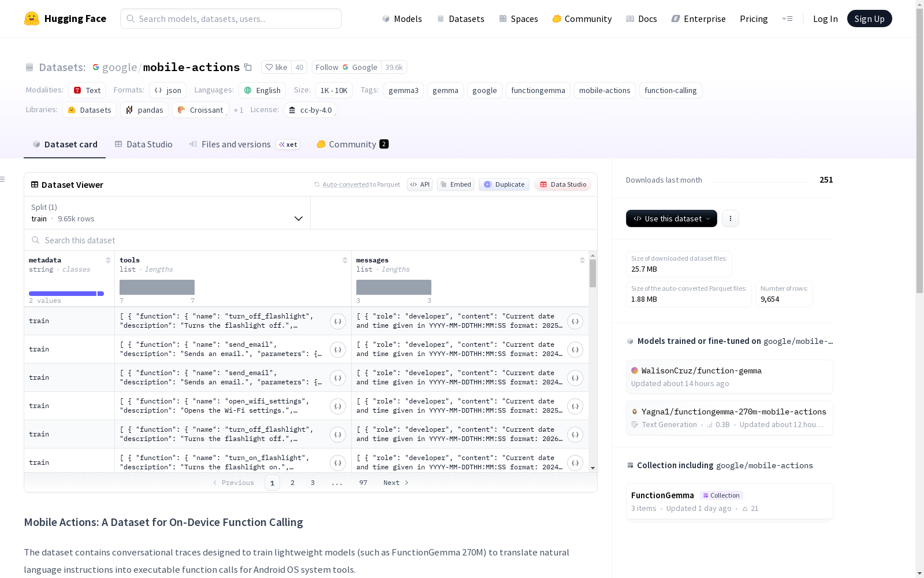The width and height of the screenshot is (924, 578).
Task: Click the gemma3 tag
Action: point(404,90)
